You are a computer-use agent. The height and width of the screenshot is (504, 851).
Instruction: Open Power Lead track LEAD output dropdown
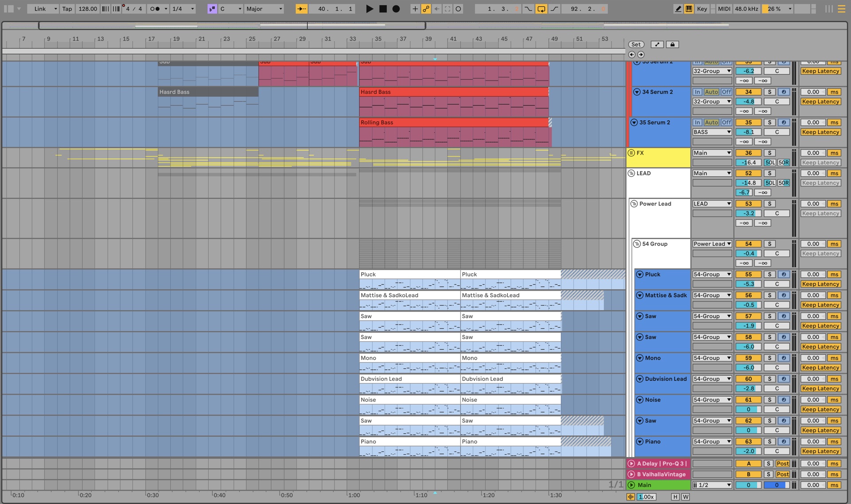coord(712,204)
